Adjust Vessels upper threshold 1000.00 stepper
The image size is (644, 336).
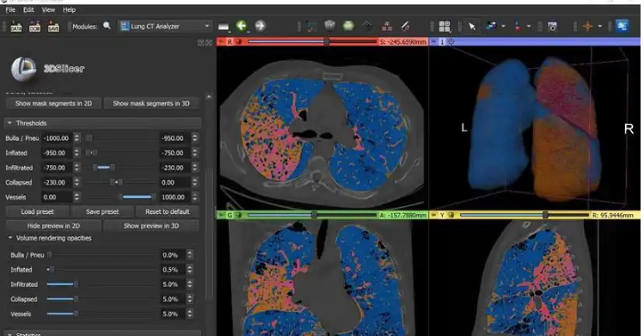click(x=194, y=198)
